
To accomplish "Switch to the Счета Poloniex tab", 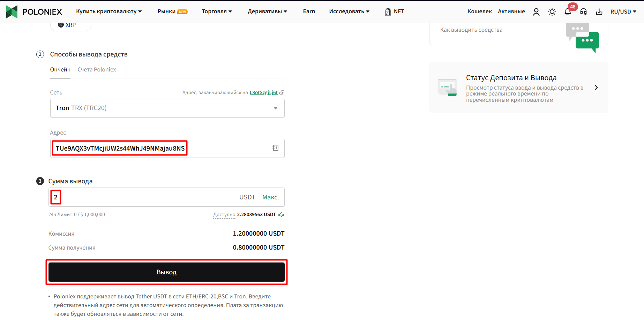I will (x=97, y=70).
